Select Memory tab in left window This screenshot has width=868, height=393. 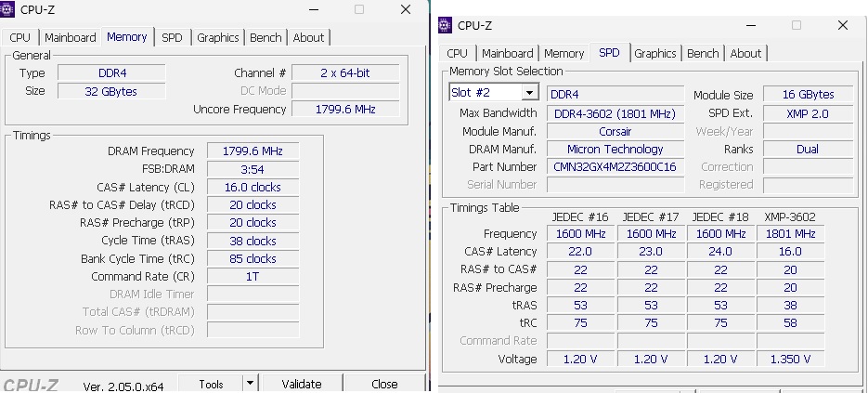point(127,36)
